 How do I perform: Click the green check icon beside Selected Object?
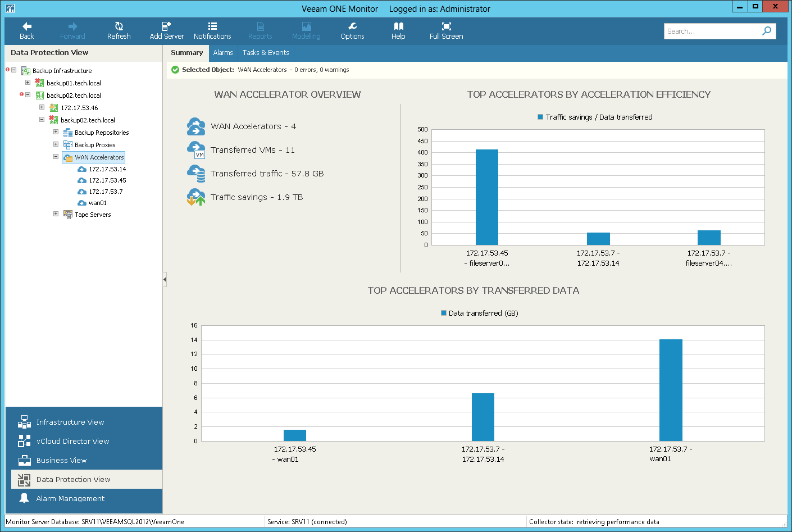point(175,70)
